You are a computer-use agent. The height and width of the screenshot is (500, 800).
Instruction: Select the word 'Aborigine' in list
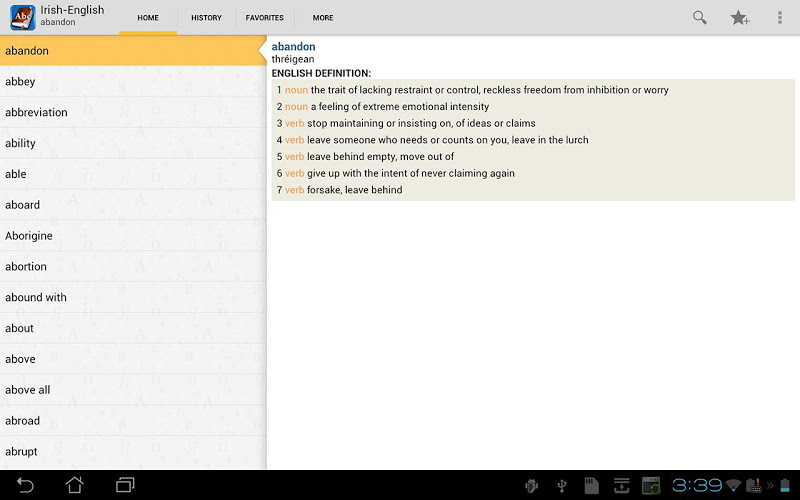pyautogui.click(x=133, y=236)
